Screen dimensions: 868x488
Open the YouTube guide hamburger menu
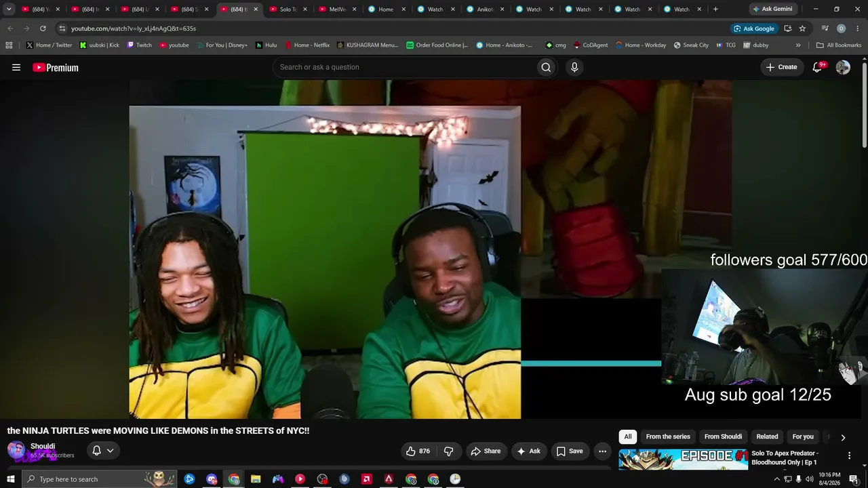pyautogui.click(x=16, y=67)
